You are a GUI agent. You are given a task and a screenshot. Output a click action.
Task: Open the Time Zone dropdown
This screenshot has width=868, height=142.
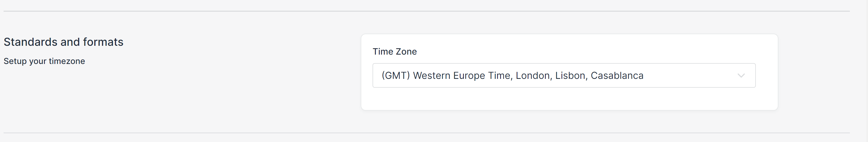click(x=563, y=75)
